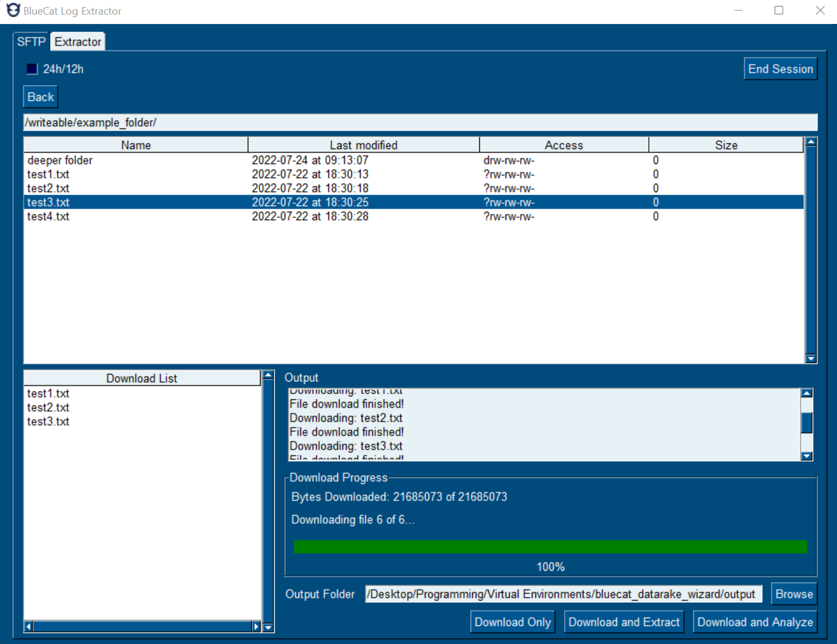Enable the 24h/12h checkbox
The width and height of the screenshot is (837, 644).
32,69
